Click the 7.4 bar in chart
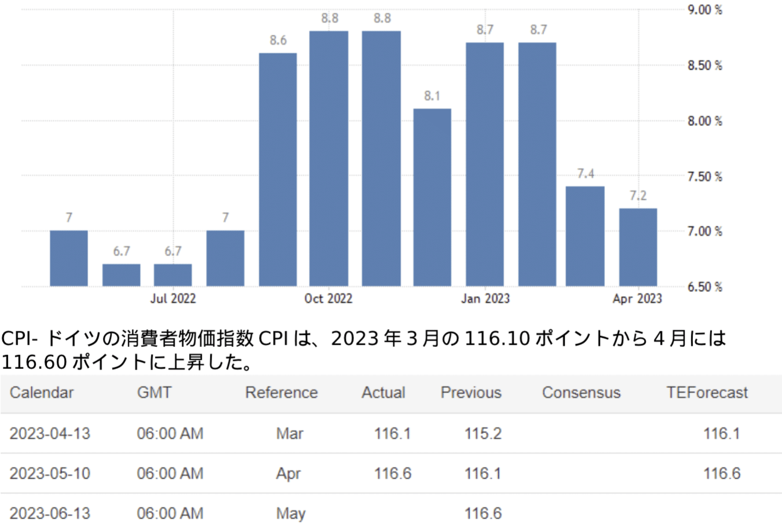The image size is (782, 532). pyautogui.click(x=585, y=236)
